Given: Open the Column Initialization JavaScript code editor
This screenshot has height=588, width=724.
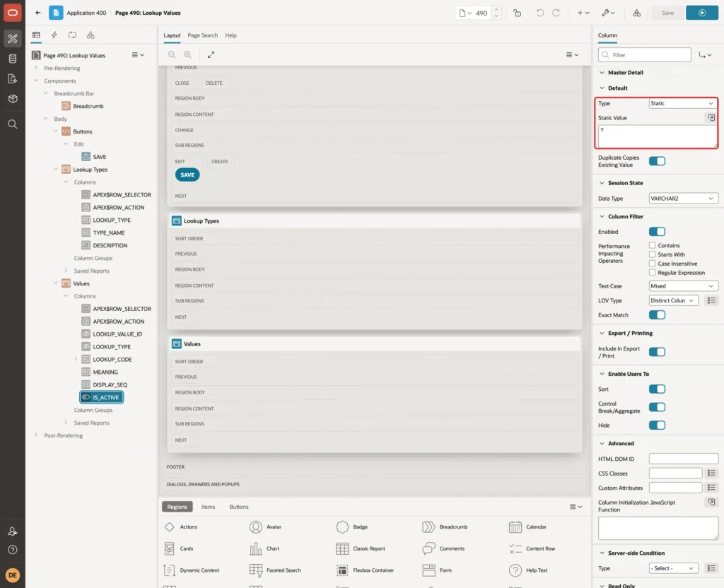Looking at the screenshot, I should [711, 502].
